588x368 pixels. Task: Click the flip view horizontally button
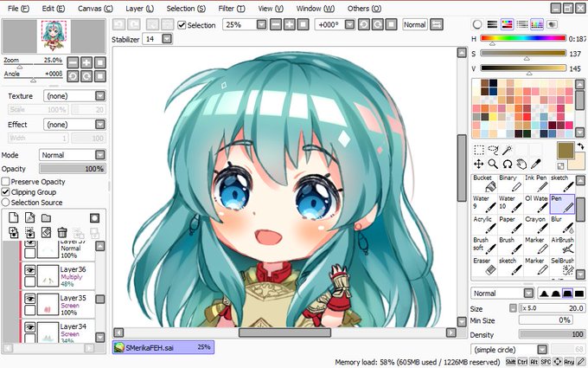click(x=437, y=25)
